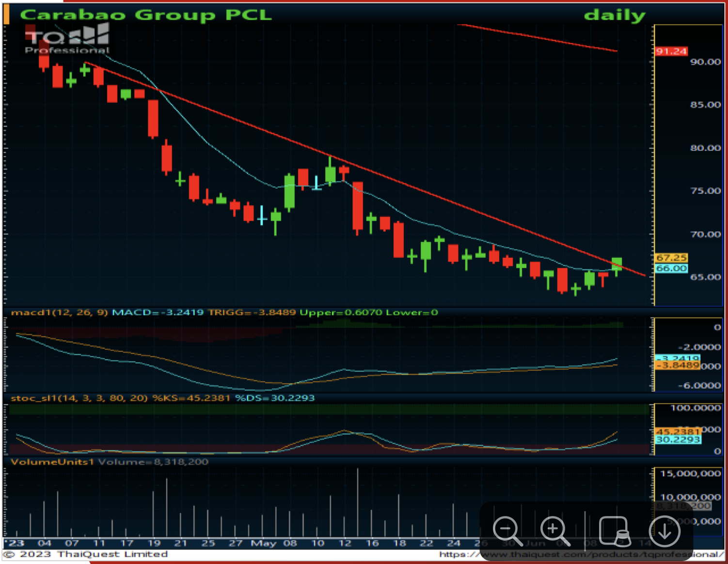Click the © 2023 ThaiQuest Limited notice
728x564 pixels.
pos(86,554)
